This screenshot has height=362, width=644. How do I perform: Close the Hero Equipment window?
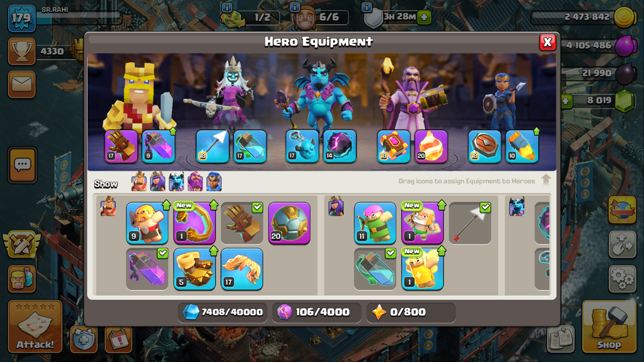548,42
